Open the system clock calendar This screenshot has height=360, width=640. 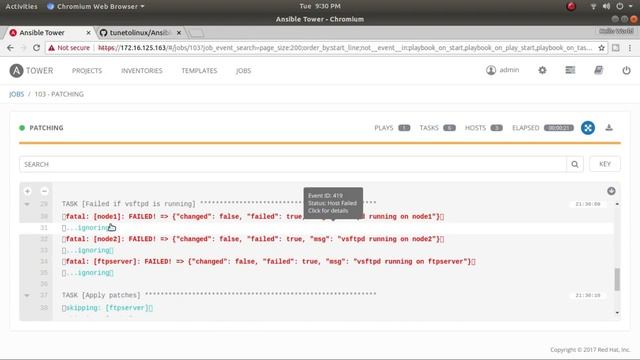click(320, 6)
